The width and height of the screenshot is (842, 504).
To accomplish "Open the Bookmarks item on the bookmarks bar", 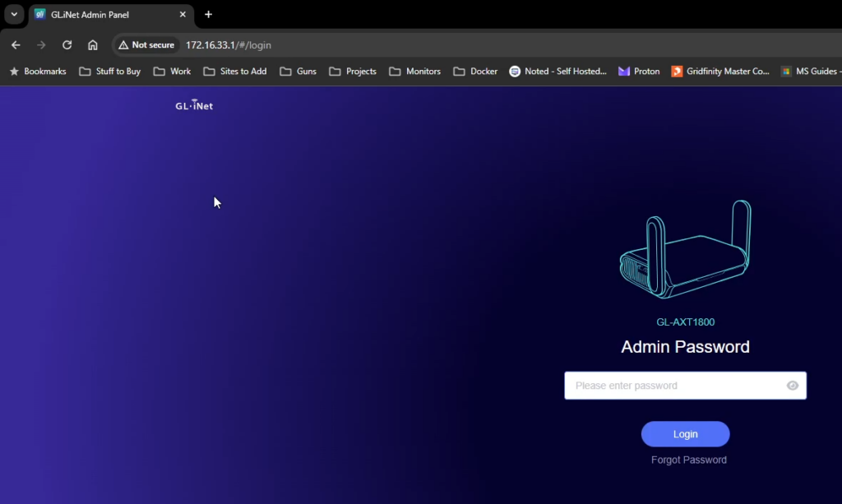I will click(37, 72).
